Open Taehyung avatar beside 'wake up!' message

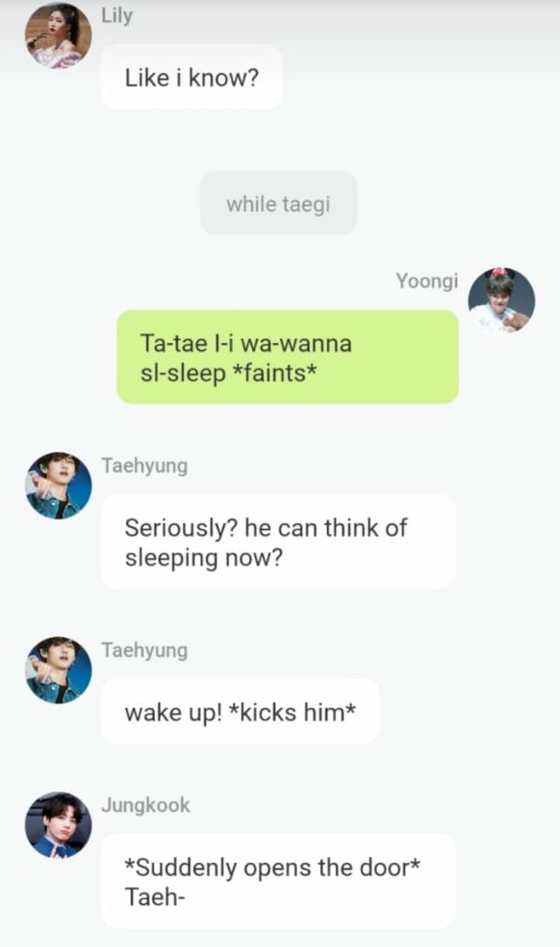[59, 670]
